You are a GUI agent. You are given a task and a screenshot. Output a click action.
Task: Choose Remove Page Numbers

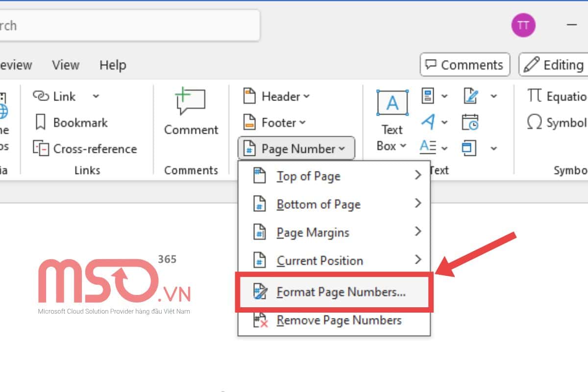[334, 320]
